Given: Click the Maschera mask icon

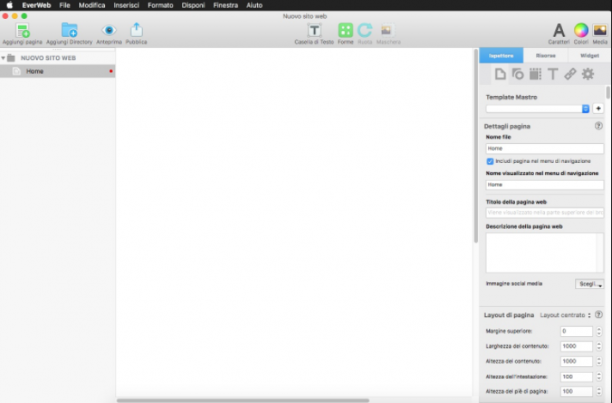Looking at the screenshot, I should [386, 30].
